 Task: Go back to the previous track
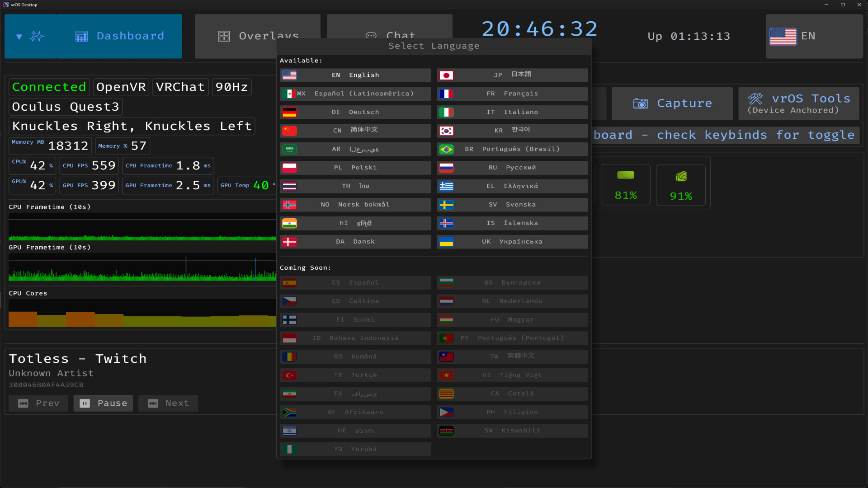(38, 403)
